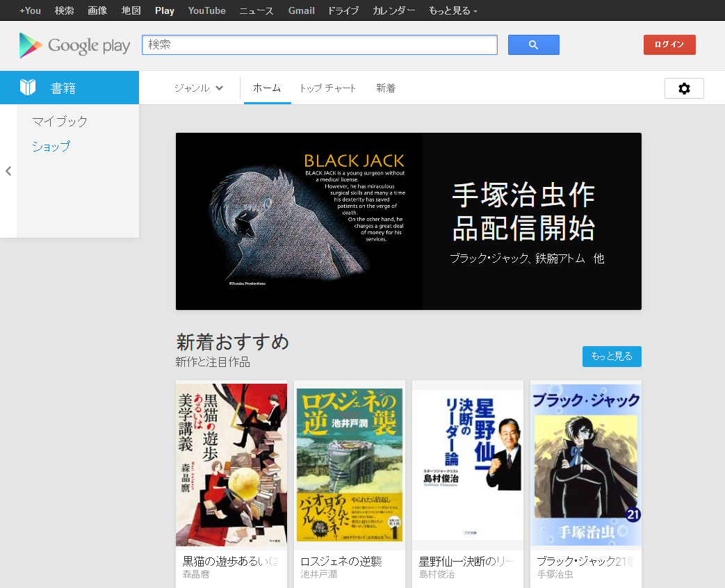Click author 手塚治虫 under the book
725x588 pixels.
pyautogui.click(x=555, y=575)
